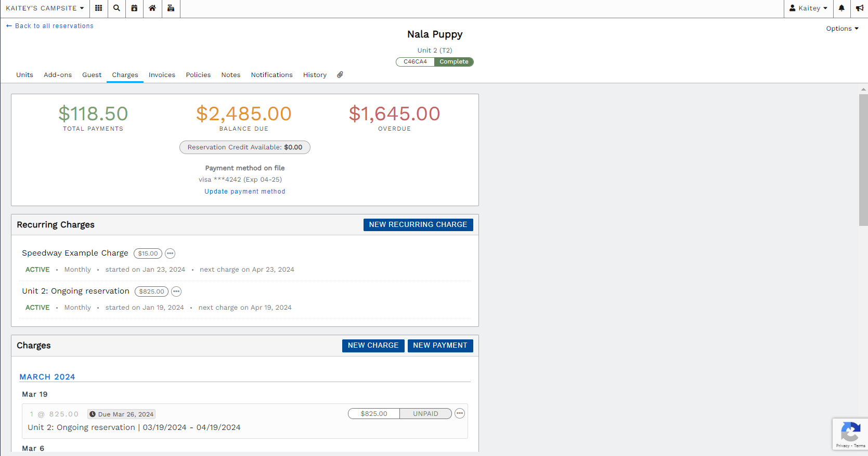The width and height of the screenshot is (868, 456).
Task: Open the Notifications tab
Action: (x=271, y=74)
